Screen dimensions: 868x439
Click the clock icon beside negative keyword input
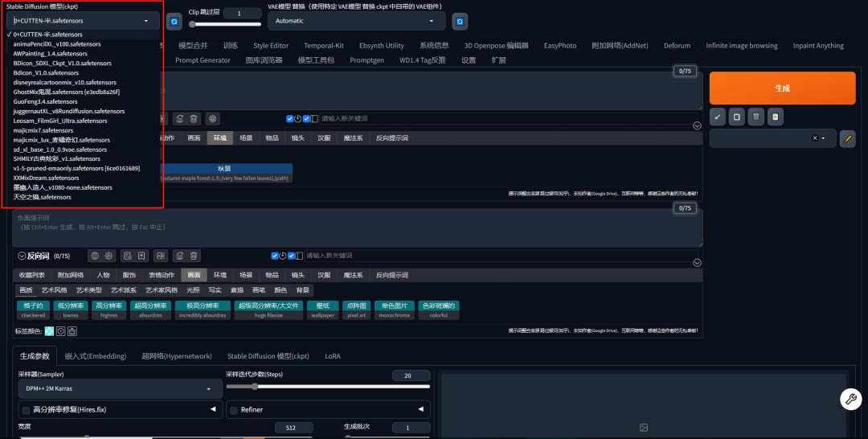(x=283, y=256)
